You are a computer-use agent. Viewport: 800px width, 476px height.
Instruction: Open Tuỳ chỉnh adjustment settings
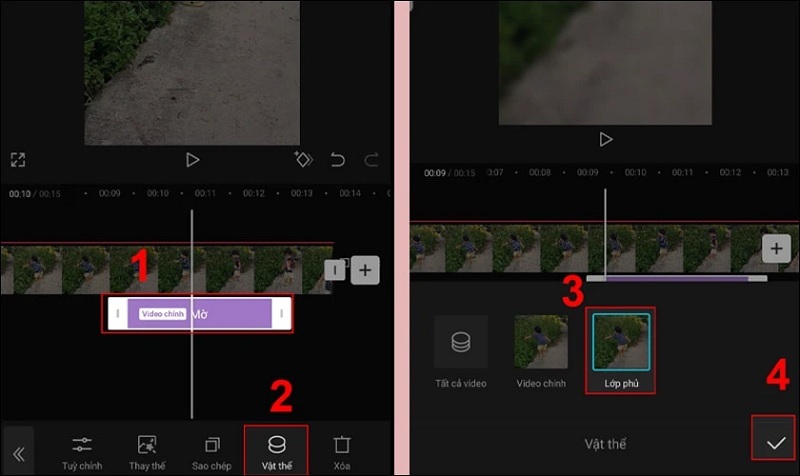(82, 451)
